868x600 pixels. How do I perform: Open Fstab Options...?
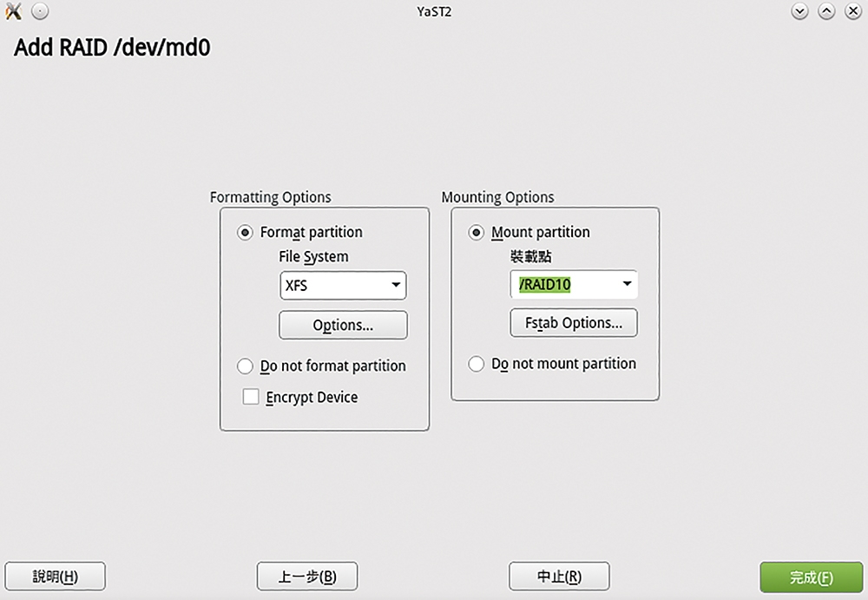[574, 323]
